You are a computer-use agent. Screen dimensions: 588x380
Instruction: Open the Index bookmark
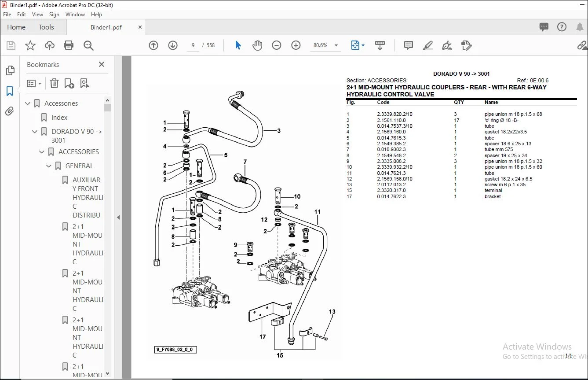tap(59, 118)
